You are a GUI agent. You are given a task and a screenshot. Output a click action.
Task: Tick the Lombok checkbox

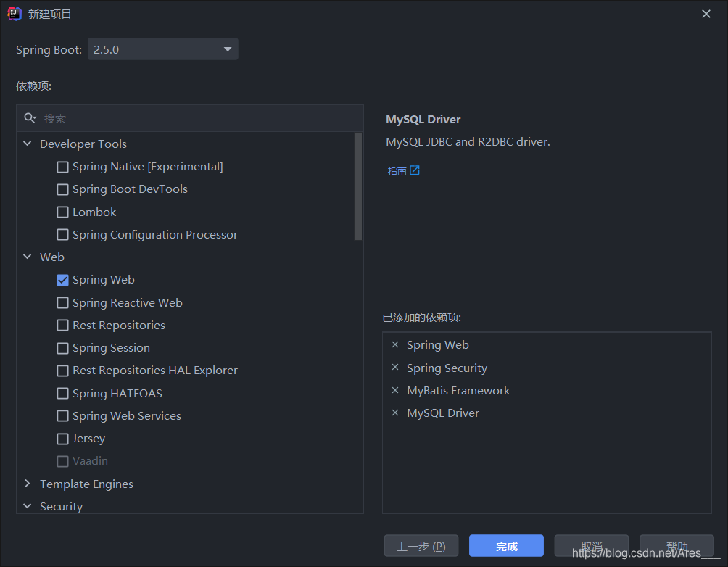[x=62, y=212]
